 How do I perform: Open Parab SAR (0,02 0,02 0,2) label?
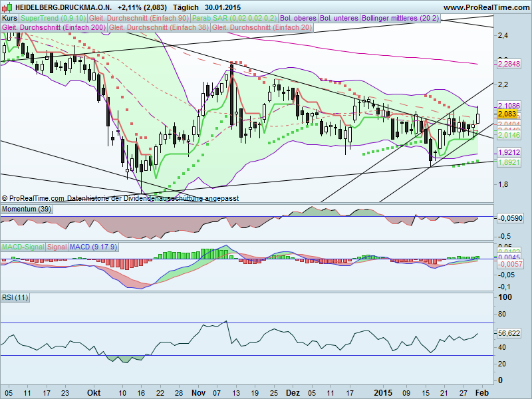coord(235,19)
